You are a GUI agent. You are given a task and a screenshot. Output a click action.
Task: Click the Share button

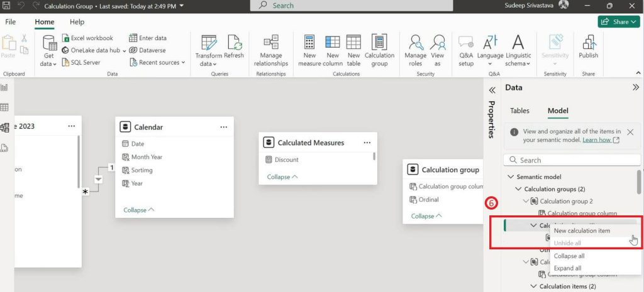coord(619,22)
